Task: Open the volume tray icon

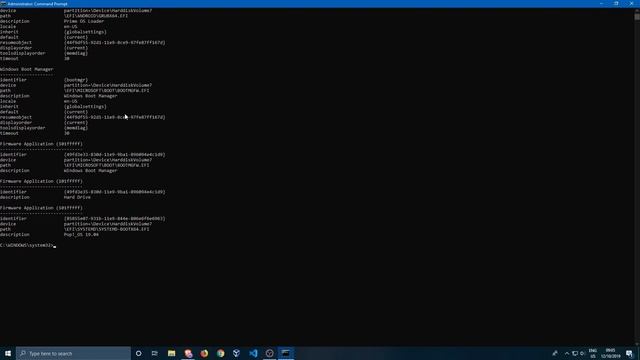Action: click(x=582, y=353)
